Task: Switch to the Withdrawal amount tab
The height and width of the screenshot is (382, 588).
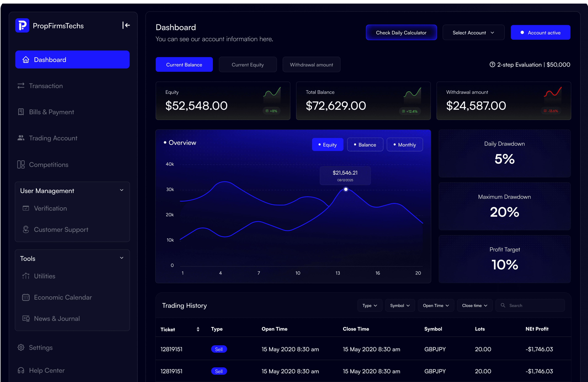Action: (311, 65)
